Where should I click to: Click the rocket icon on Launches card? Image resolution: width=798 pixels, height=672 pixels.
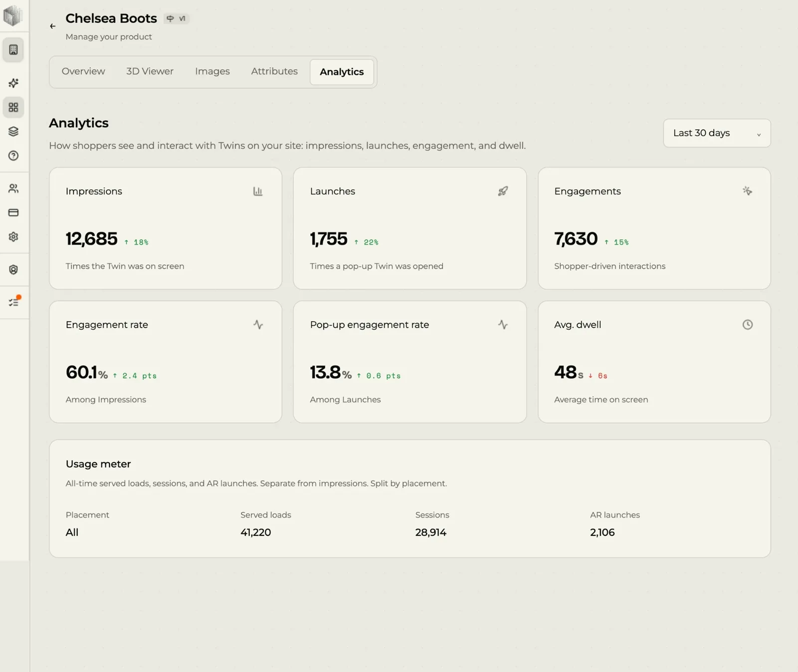pos(503,191)
